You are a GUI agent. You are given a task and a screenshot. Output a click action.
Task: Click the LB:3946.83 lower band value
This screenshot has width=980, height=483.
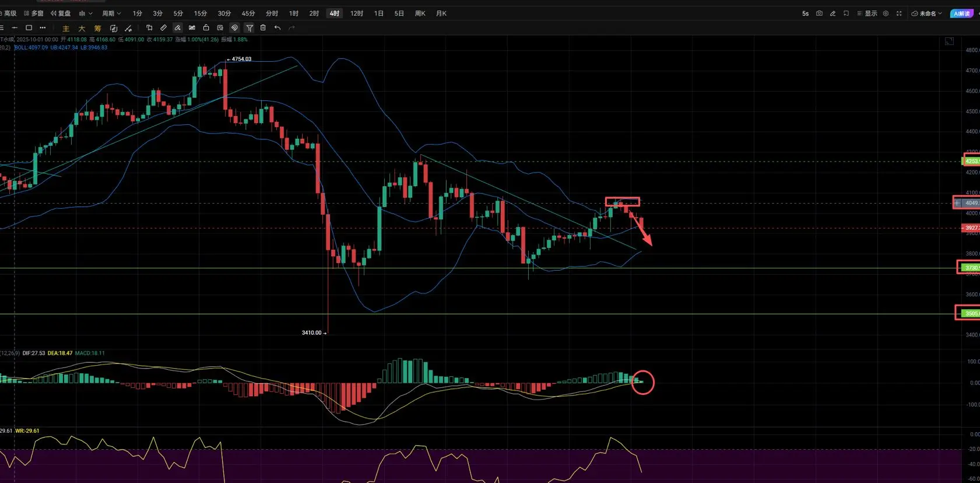click(x=94, y=48)
